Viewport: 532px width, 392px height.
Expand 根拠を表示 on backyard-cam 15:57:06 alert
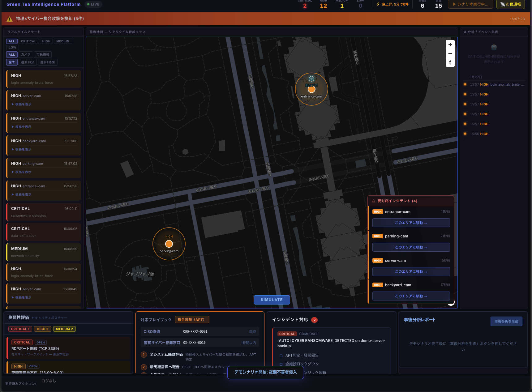(x=21, y=150)
